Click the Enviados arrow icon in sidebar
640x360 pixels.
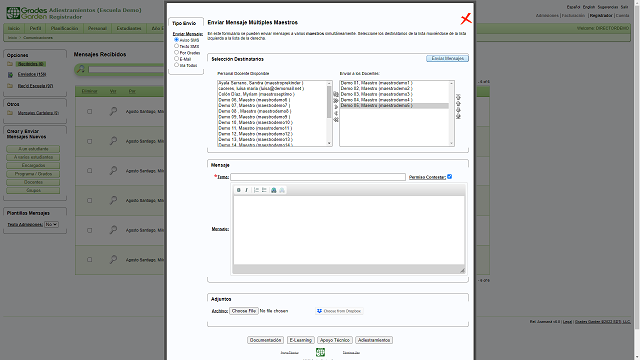pos(10,75)
